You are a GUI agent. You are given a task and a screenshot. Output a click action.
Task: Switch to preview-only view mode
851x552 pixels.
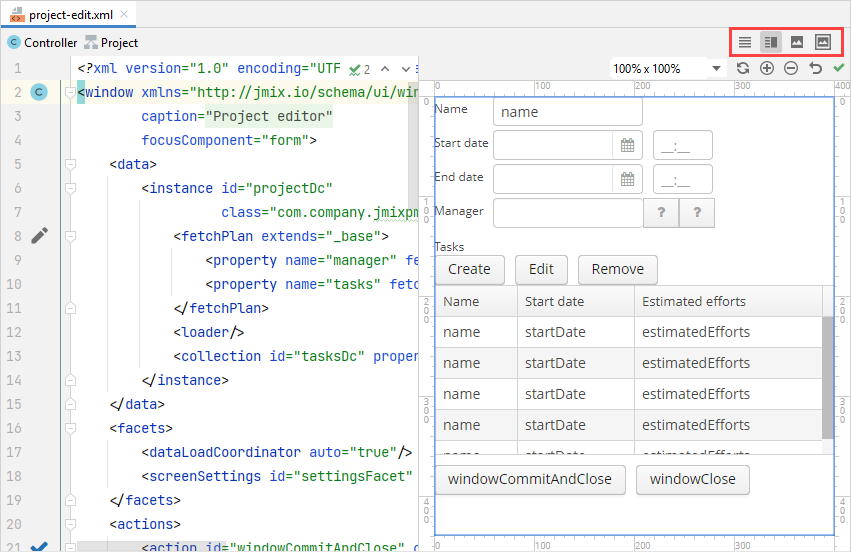(x=797, y=42)
